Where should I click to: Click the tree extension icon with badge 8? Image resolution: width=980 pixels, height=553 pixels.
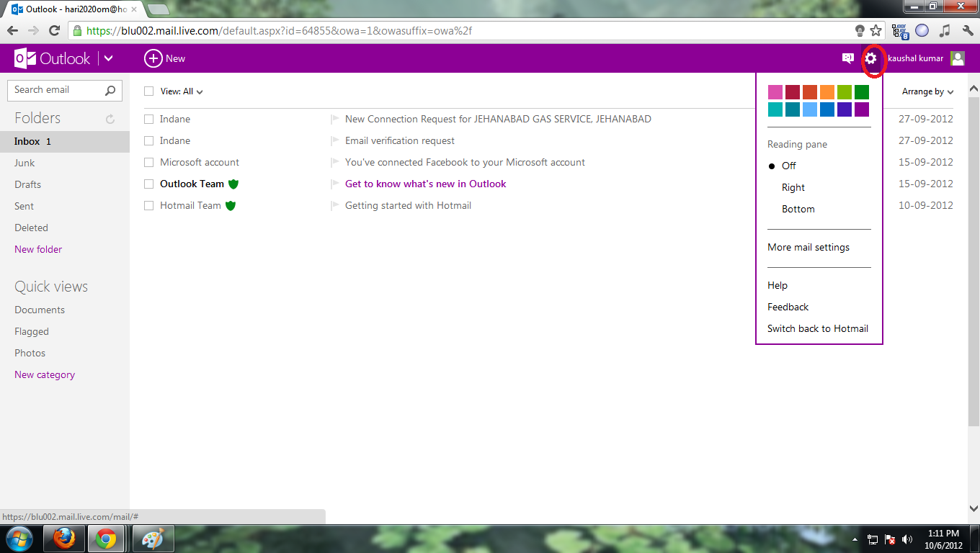coord(900,31)
